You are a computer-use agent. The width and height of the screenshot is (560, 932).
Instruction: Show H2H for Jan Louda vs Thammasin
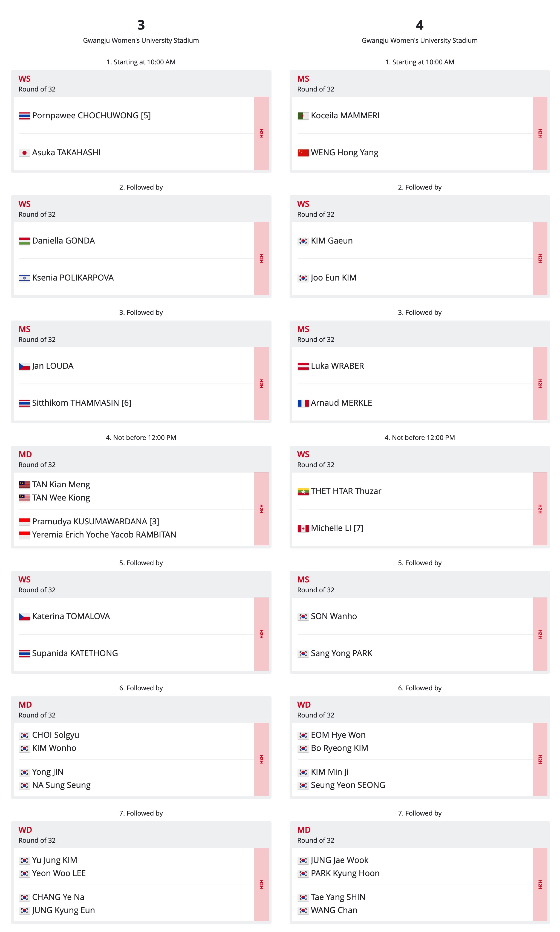click(x=261, y=384)
